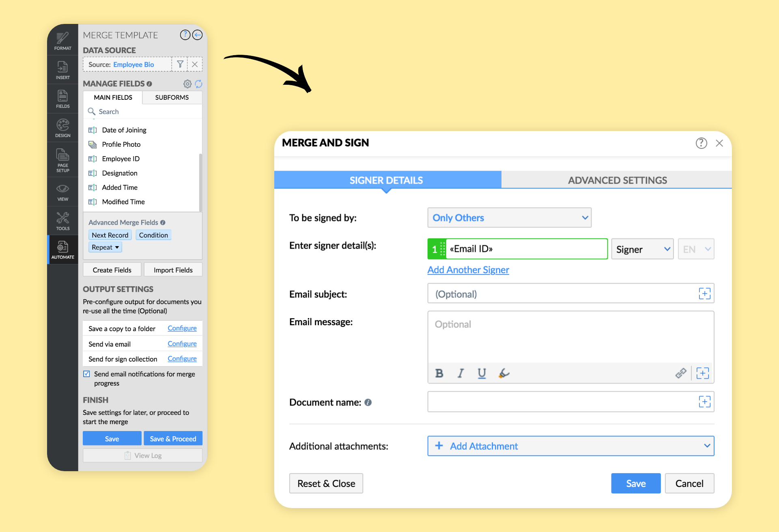This screenshot has height=532, width=779.
Task: Click the Merge and Sign help icon
Action: point(701,143)
